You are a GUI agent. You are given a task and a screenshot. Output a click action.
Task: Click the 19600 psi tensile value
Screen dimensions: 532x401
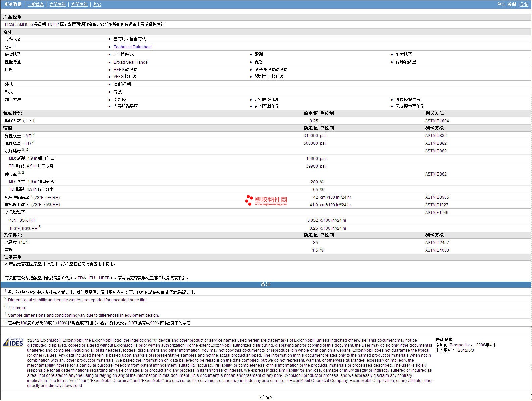click(x=316, y=159)
